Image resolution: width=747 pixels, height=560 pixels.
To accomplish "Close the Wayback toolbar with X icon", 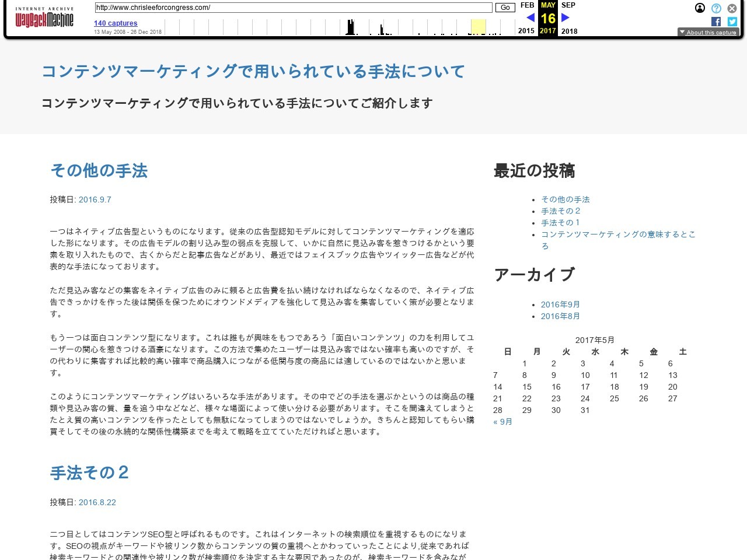I will tap(732, 8).
